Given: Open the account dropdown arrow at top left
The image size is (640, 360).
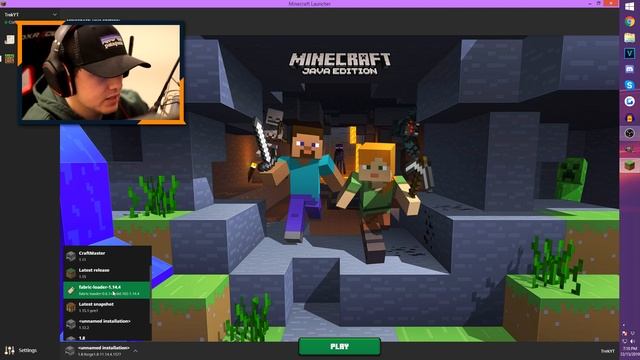Looking at the screenshot, I should pos(54,15).
